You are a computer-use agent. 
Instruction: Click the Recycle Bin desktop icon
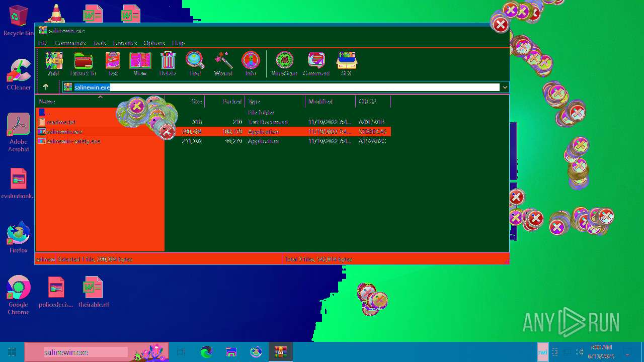(x=19, y=21)
